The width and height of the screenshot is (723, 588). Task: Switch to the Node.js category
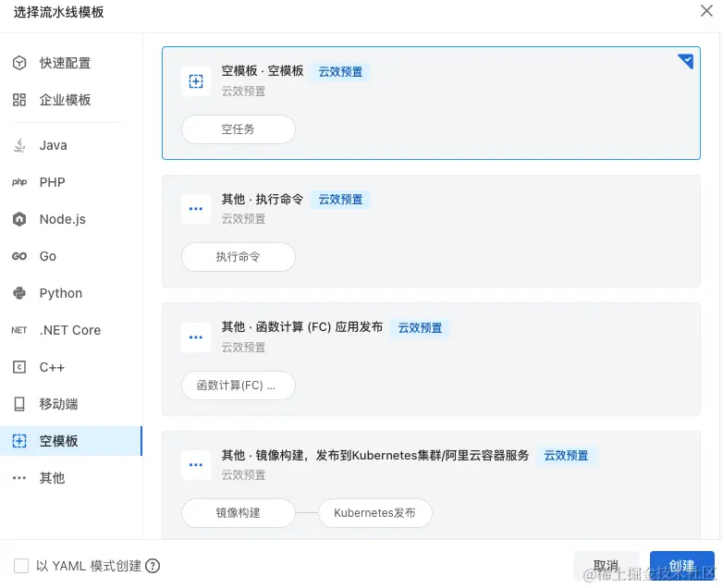(71, 219)
